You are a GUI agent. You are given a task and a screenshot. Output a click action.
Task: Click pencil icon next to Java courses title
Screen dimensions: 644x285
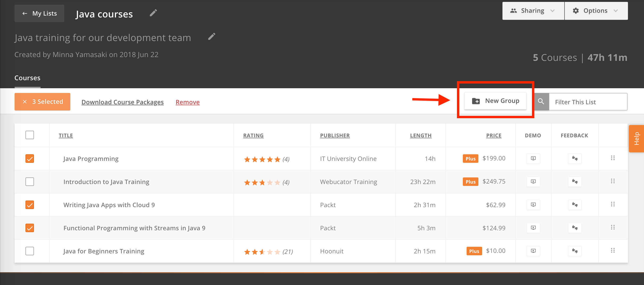click(x=153, y=13)
